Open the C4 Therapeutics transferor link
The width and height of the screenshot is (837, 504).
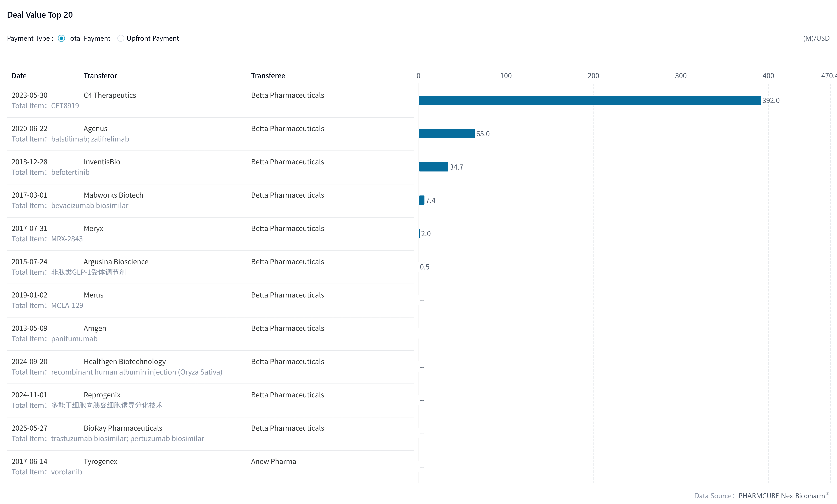pos(110,95)
